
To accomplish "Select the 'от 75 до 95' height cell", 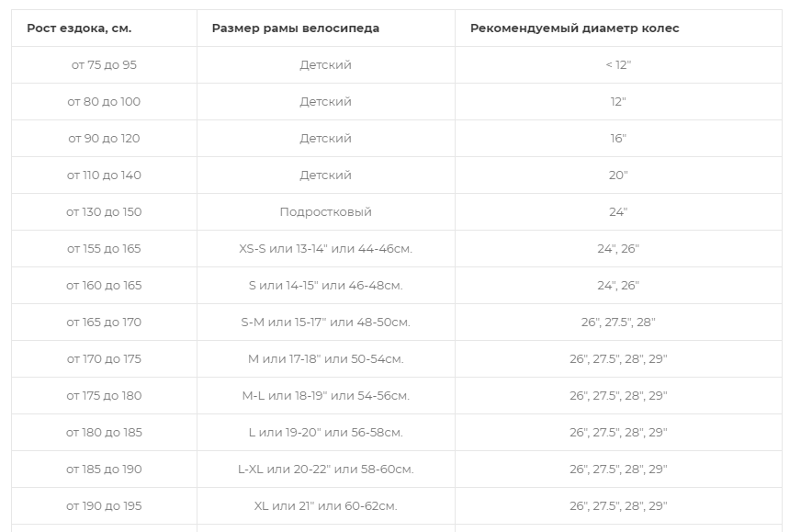I will (x=104, y=65).
